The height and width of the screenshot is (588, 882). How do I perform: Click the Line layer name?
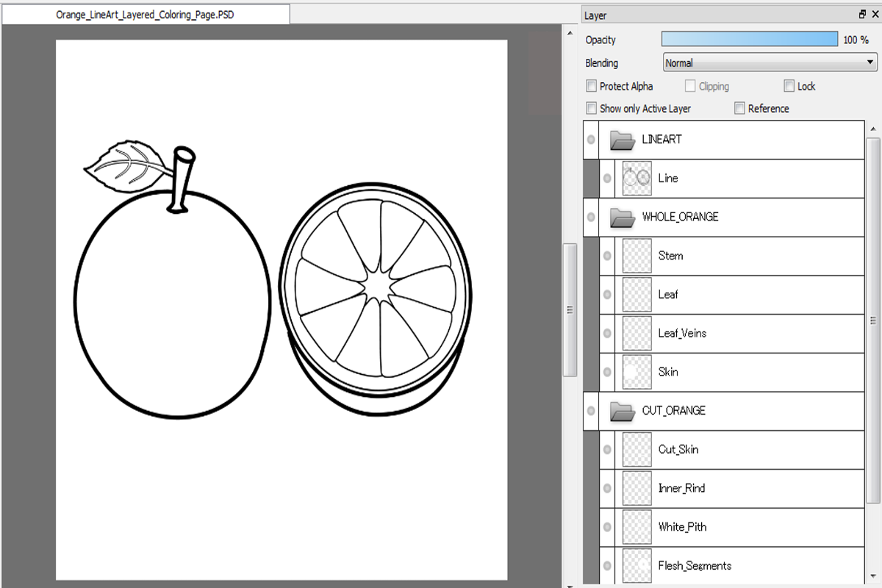(x=668, y=179)
